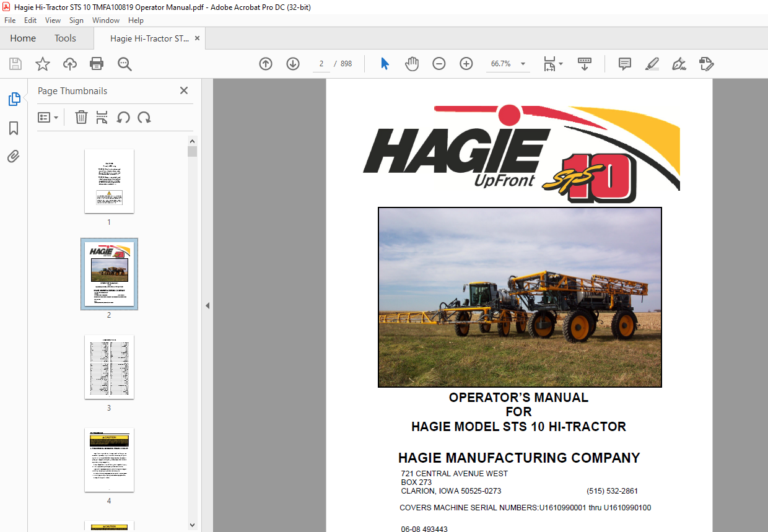Activate the hand pan tool
The height and width of the screenshot is (532, 768).
(412, 64)
